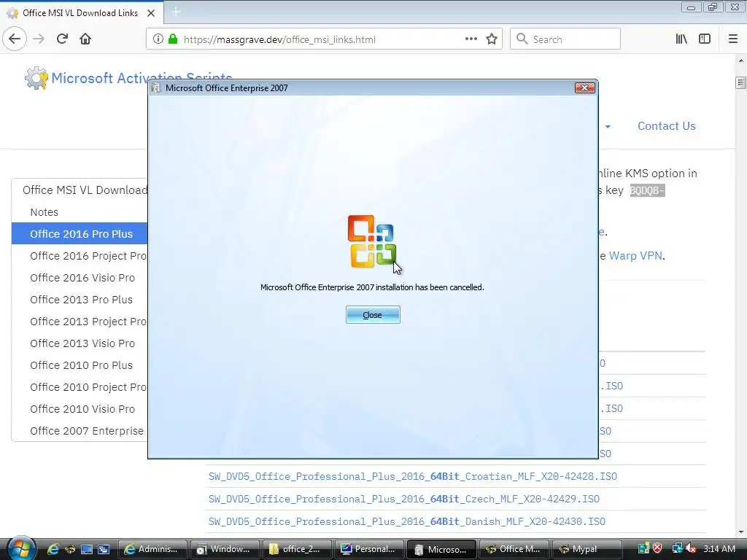Open page actions three-dot menu
This screenshot has height=560, width=747.
[471, 39]
